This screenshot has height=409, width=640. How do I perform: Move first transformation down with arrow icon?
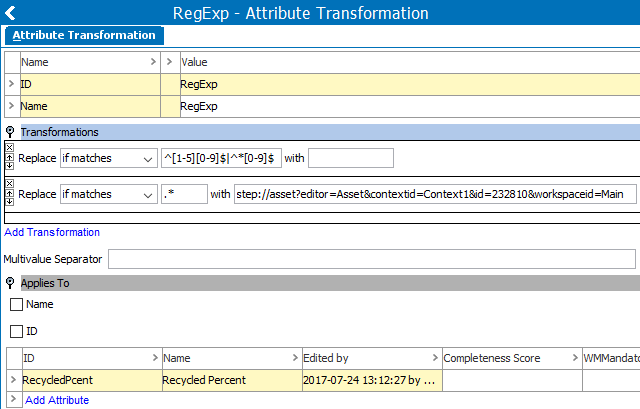(10, 166)
